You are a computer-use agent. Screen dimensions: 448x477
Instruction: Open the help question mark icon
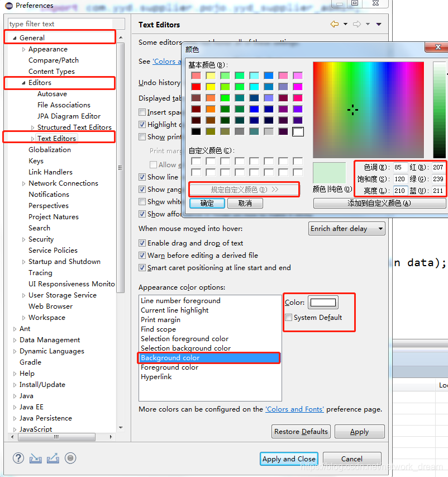click(18, 458)
